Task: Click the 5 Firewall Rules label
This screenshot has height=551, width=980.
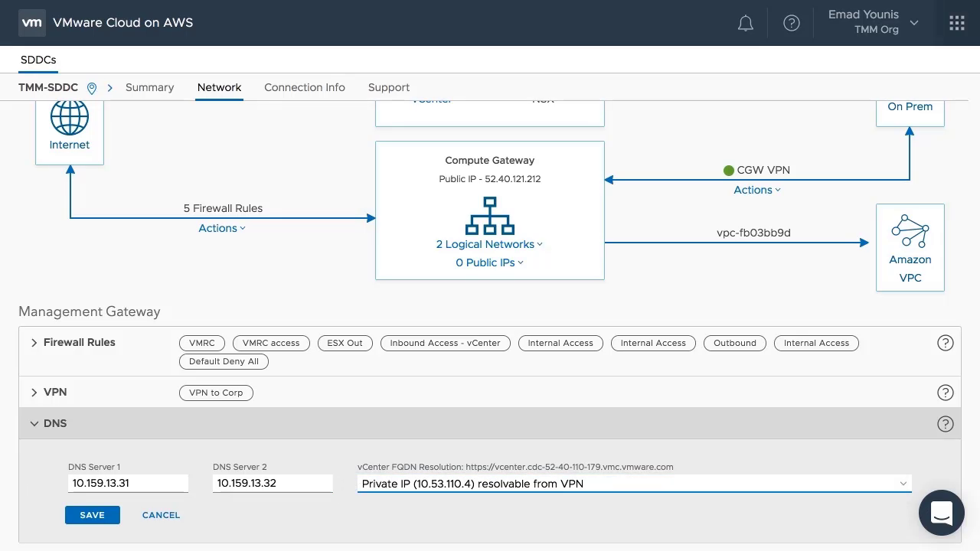Action: coord(223,208)
